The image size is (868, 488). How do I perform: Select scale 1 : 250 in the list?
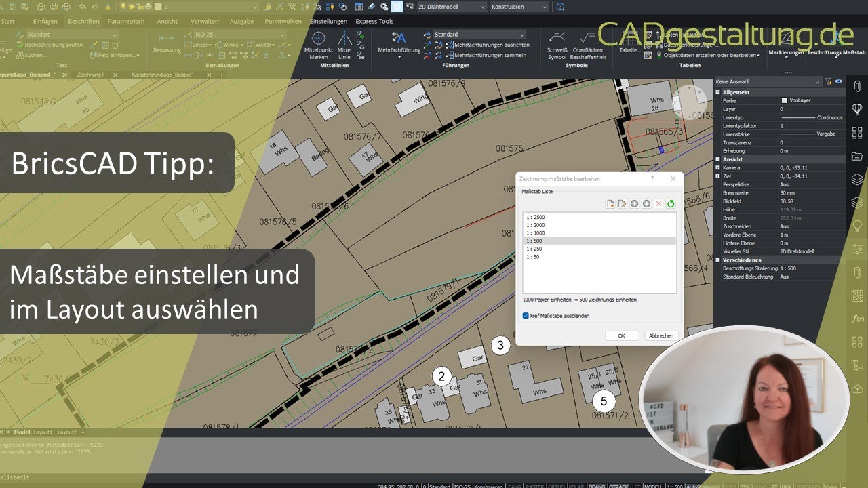click(599, 249)
